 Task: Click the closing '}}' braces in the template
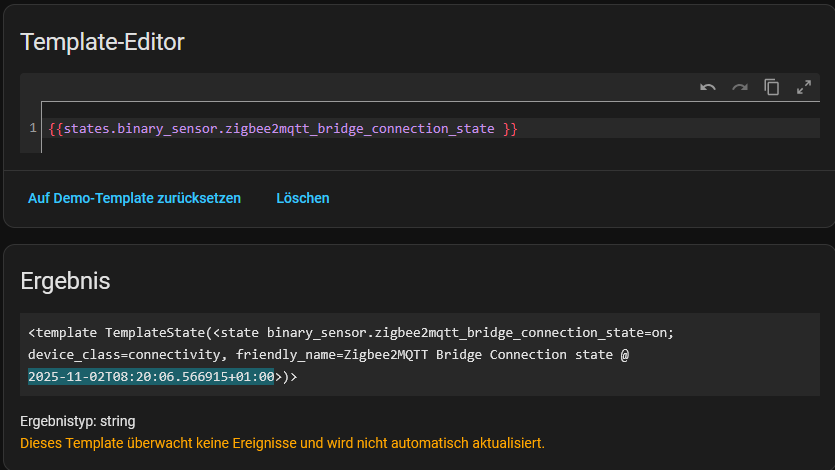click(x=510, y=129)
